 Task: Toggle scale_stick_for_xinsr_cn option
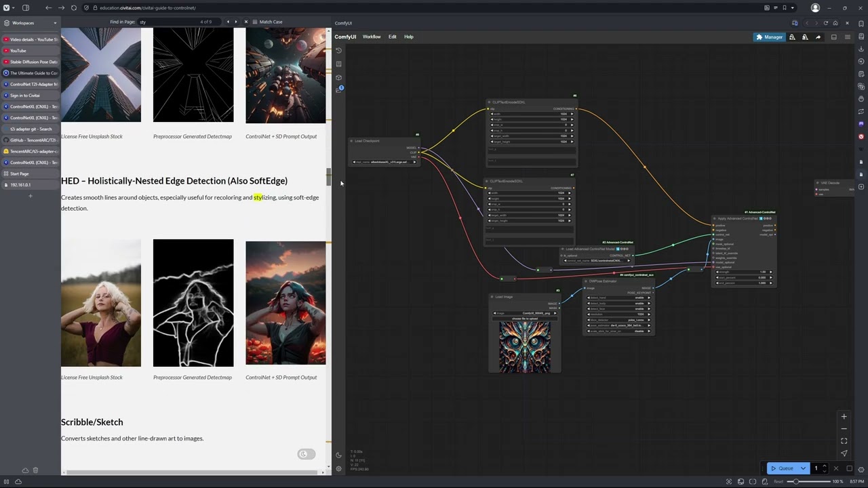coord(619,331)
